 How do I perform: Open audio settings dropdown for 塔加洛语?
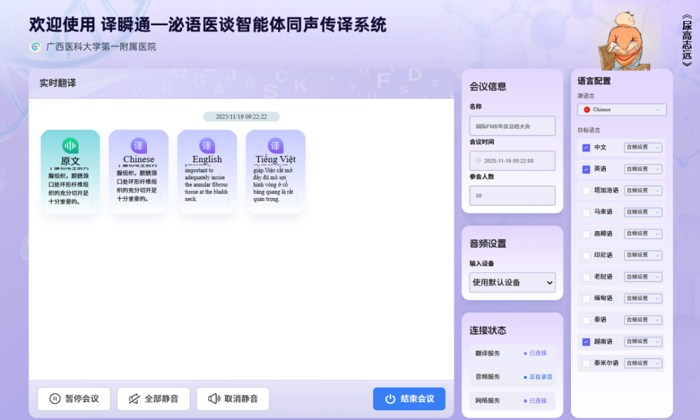click(643, 191)
